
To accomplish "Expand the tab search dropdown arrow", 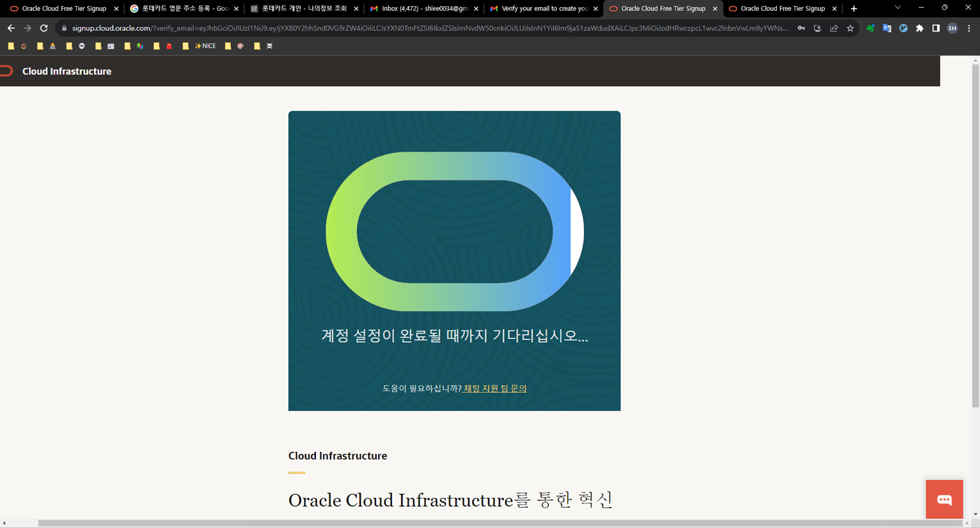I will click(x=897, y=8).
